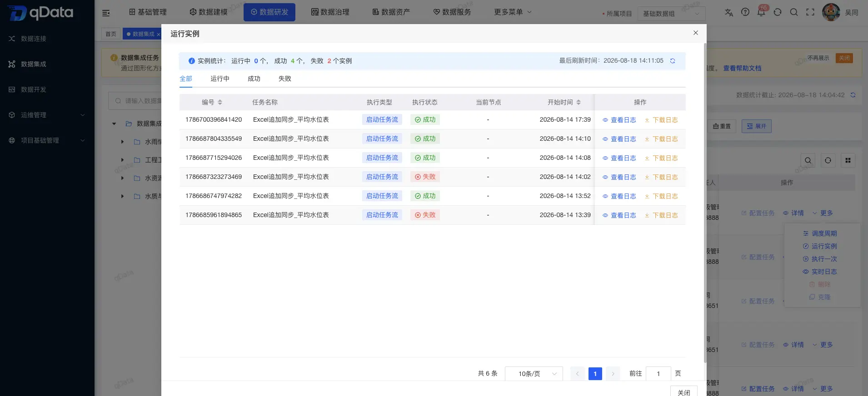868x396 pixels.
Task: Switch to the 首页 page tab
Action: (111, 34)
